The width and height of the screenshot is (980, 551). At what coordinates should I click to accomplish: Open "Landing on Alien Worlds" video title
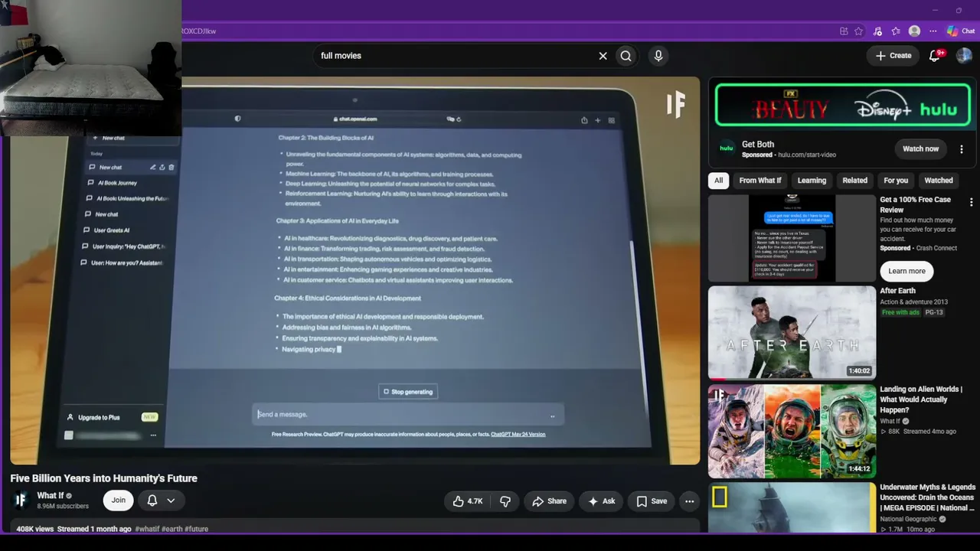[x=920, y=399]
